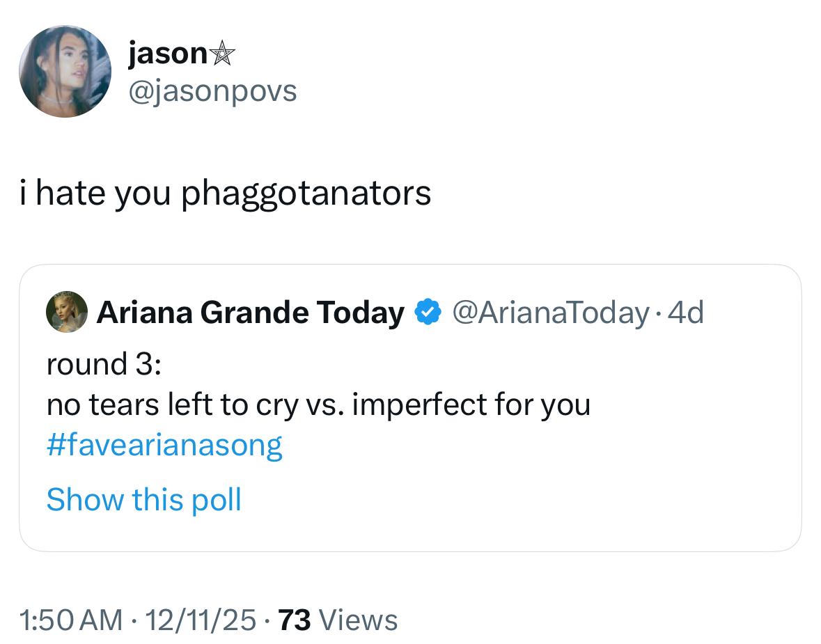Click the bold 73 view count number

point(295,620)
